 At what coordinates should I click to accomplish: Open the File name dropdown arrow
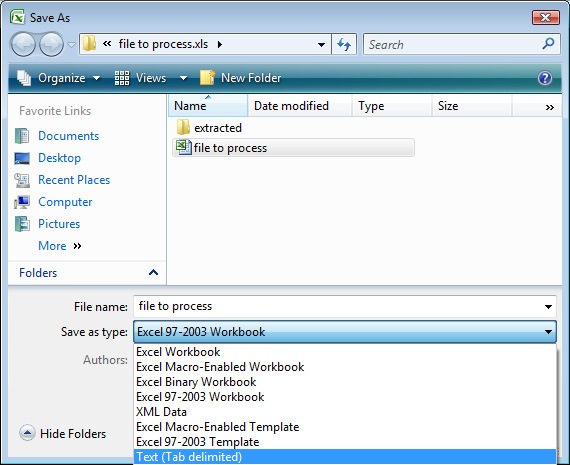[549, 307]
